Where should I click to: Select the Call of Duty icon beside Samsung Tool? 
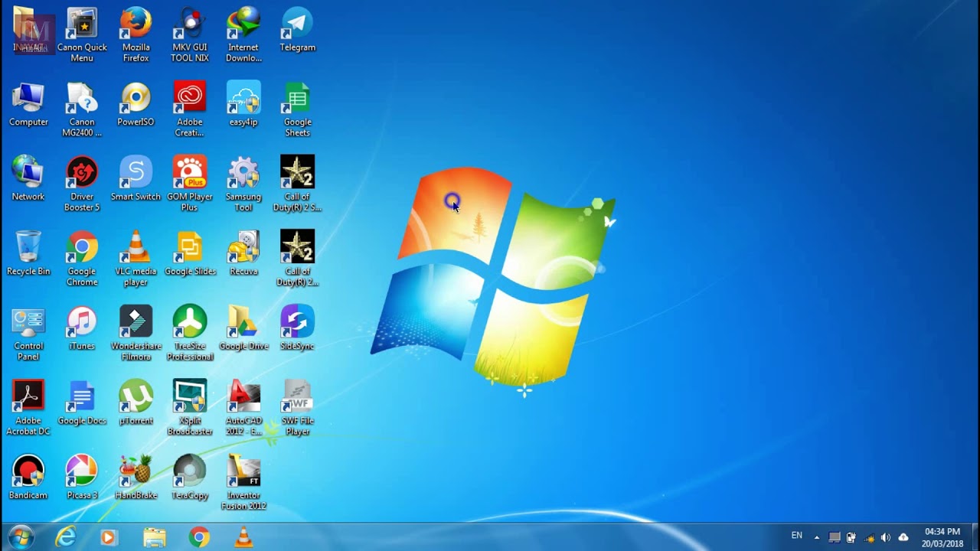tap(297, 184)
